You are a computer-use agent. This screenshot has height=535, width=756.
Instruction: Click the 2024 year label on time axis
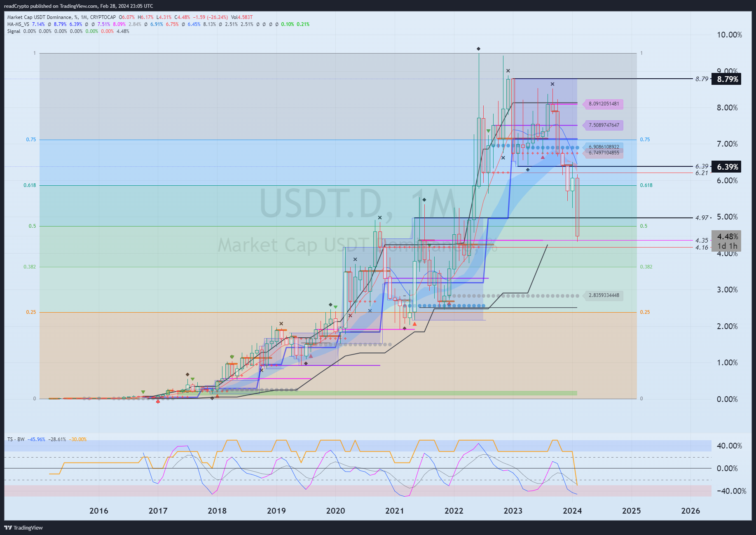point(572,511)
